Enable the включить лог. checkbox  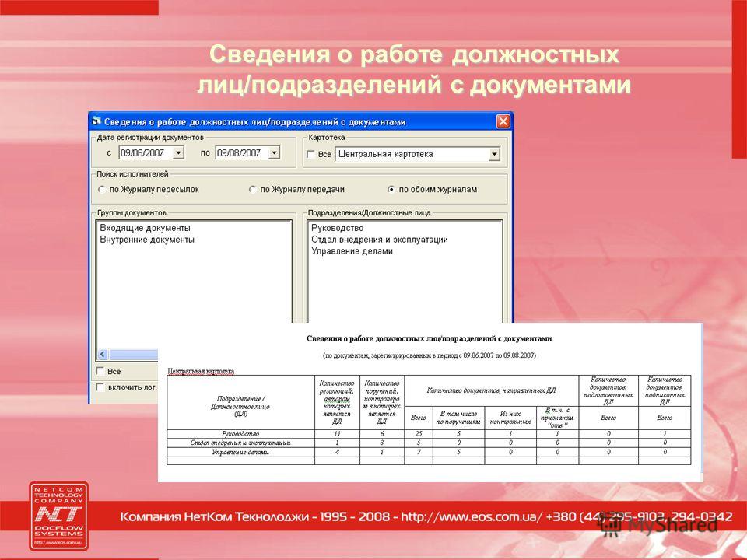(x=100, y=387)
